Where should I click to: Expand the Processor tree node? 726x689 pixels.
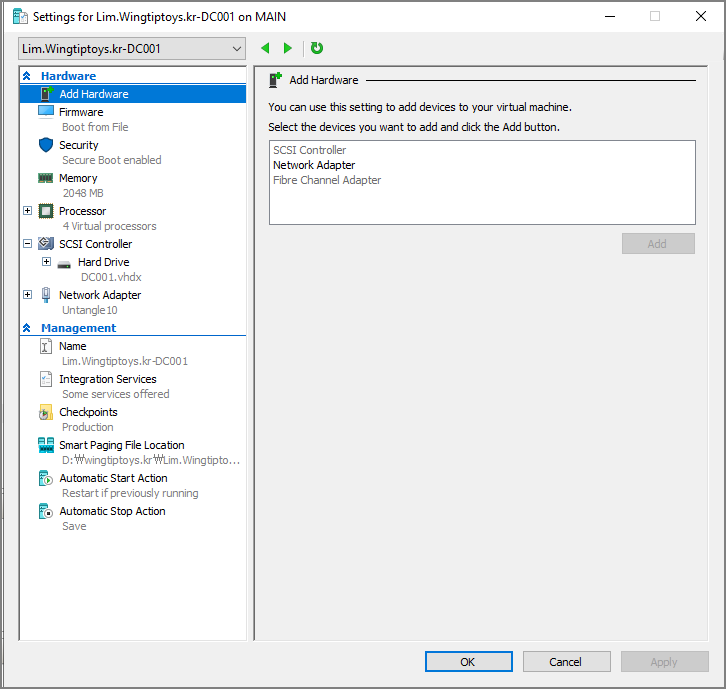point(28,211)
